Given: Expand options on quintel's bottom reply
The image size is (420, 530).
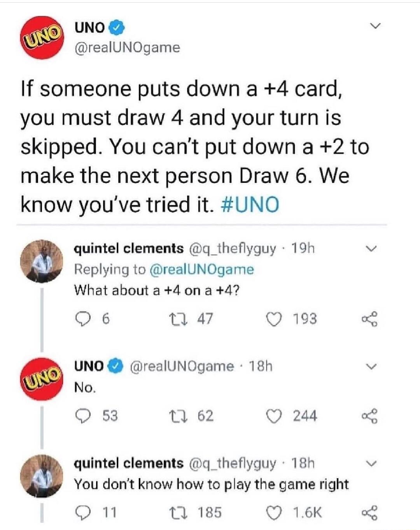Looking at the screenshot, I should pyautogui.click(x=372, y=463).
